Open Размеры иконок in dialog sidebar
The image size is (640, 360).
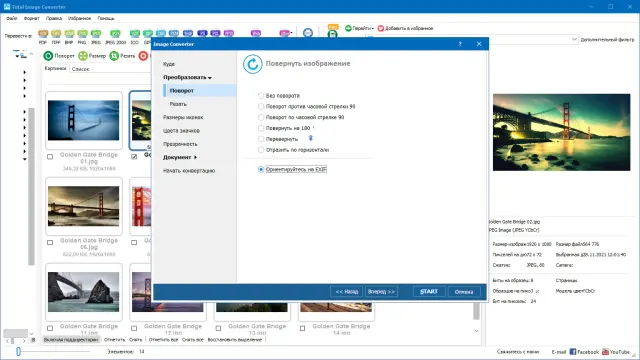click(183, 117)
